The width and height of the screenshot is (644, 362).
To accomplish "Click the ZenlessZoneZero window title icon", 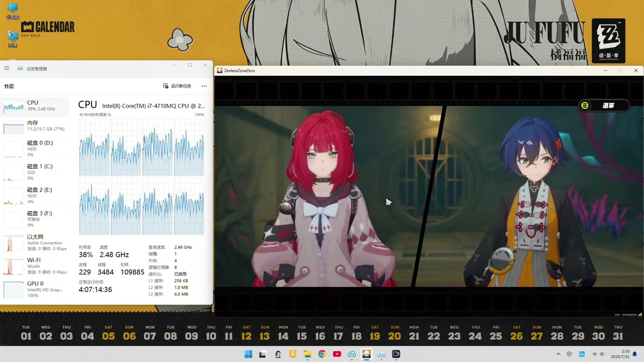I will point(220,70).
